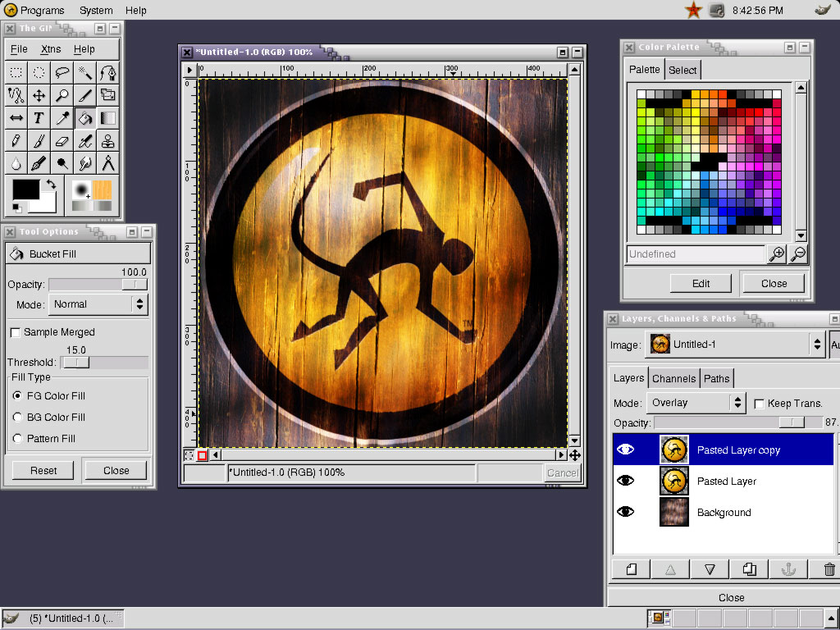The height and width of the screenshot is (630, 840).
Task: Switch to the Channels tab
Action: (x=673, y=378)
